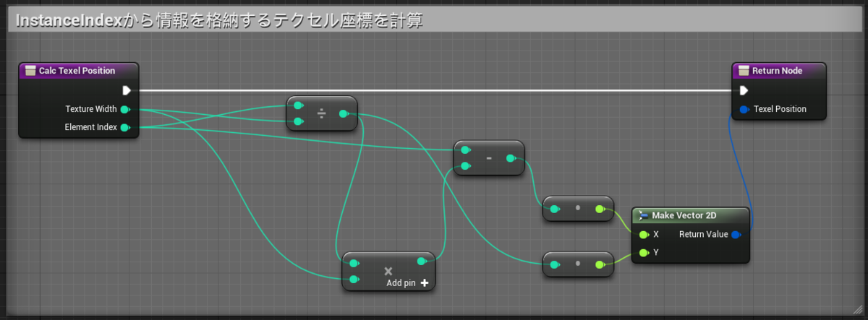Click the divide node's output pin
868x320 pixels.
tap(344, 113)
